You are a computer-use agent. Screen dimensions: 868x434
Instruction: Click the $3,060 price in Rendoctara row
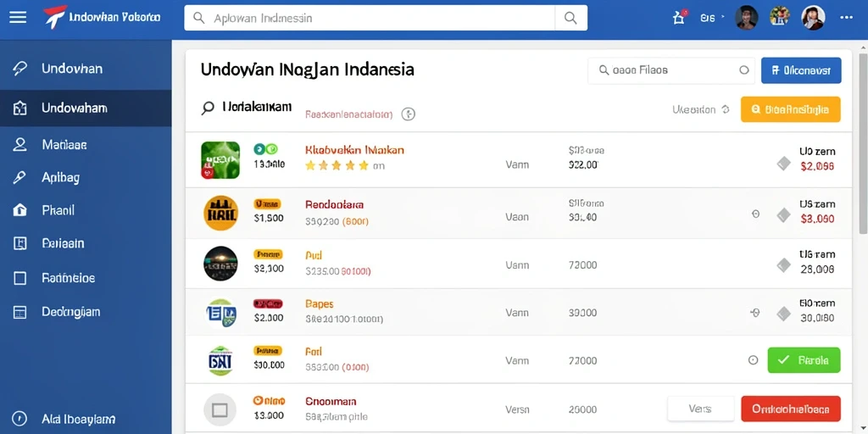coord(817,219)
